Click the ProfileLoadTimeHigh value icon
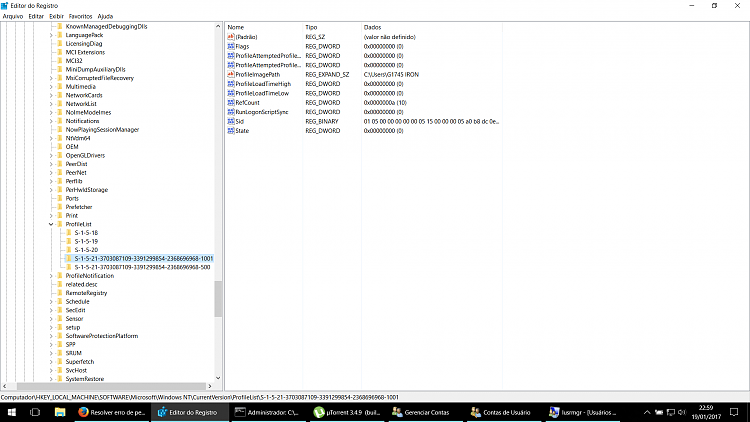This screenshot has width=750, height=422. click(231, 84)
